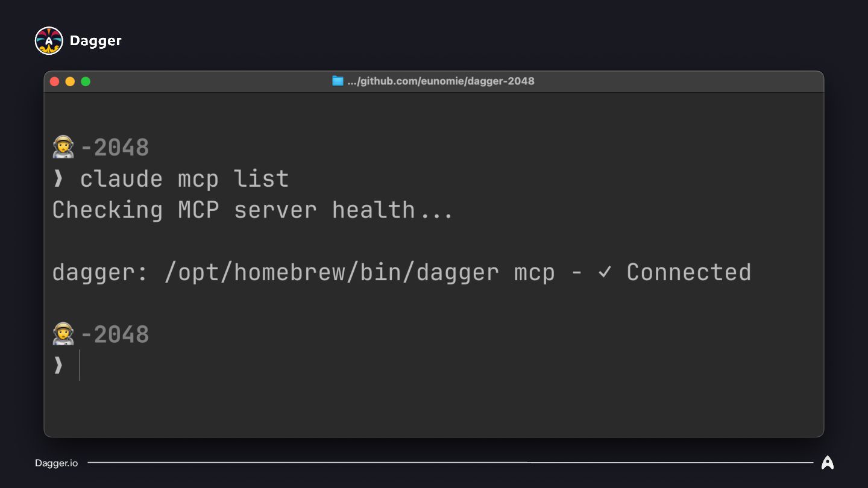Click the footer horizontal progress line
868x488 pixels.
450,463
